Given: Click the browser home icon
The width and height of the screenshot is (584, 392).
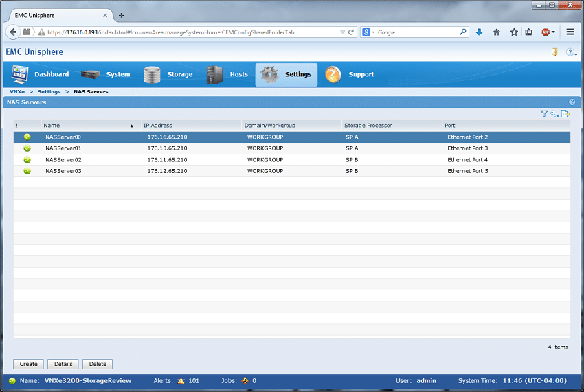Looking at the screenshot, I should pyautogui.click(x=497, y=32).
